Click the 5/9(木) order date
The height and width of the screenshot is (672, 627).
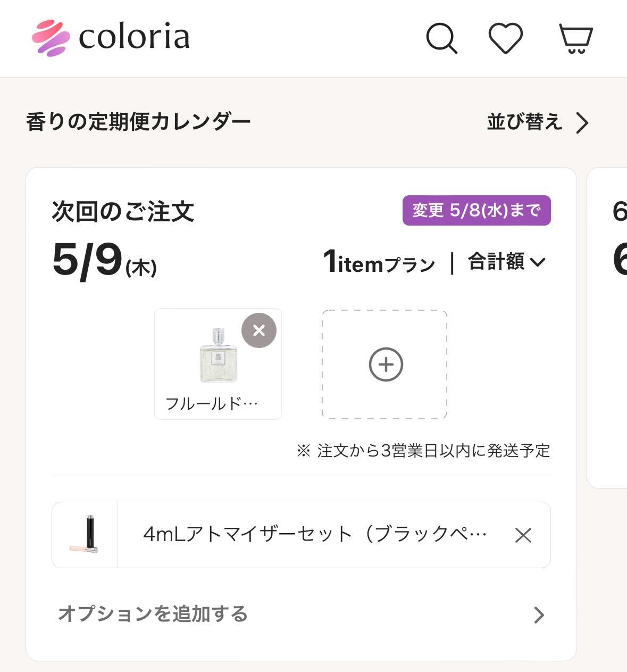pyautogui.click(x=104, y=261)
